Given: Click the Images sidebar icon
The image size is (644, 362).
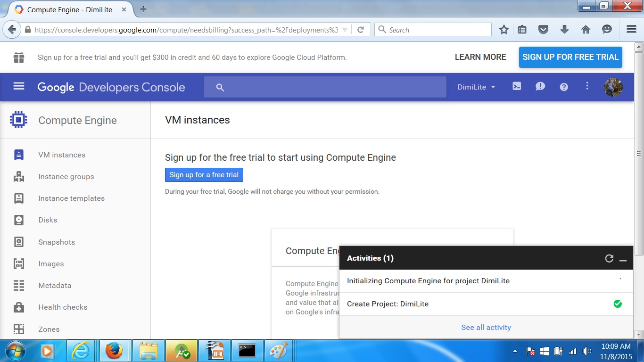Looking at the screenshot, I should [19, 263].
